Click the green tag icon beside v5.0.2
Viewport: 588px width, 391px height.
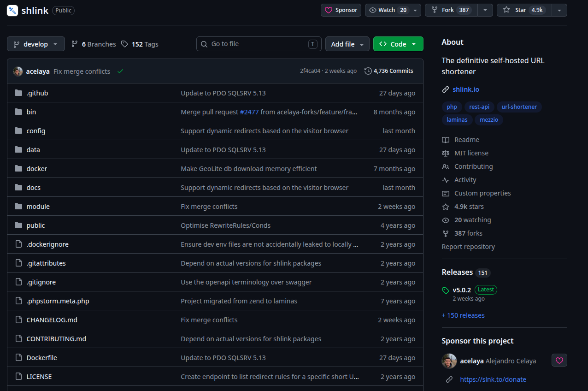[445, 290]
